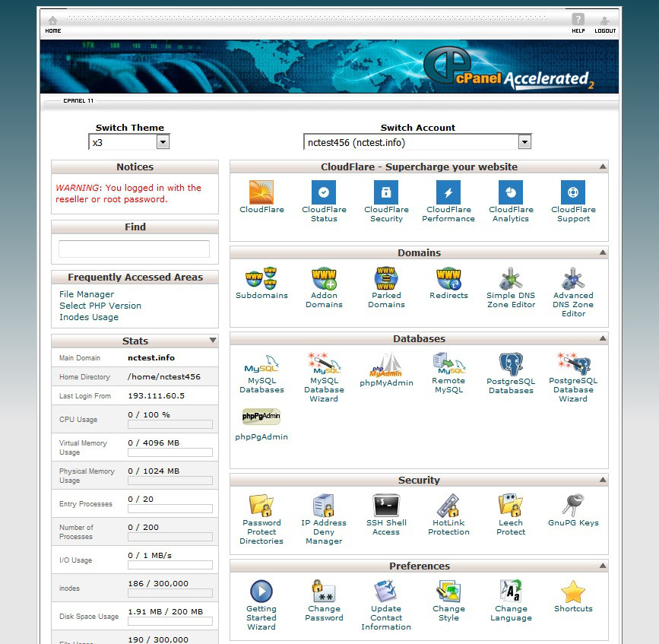Collapse the CloudFlare section
The image size is (659, 644).
click(602, 167)
